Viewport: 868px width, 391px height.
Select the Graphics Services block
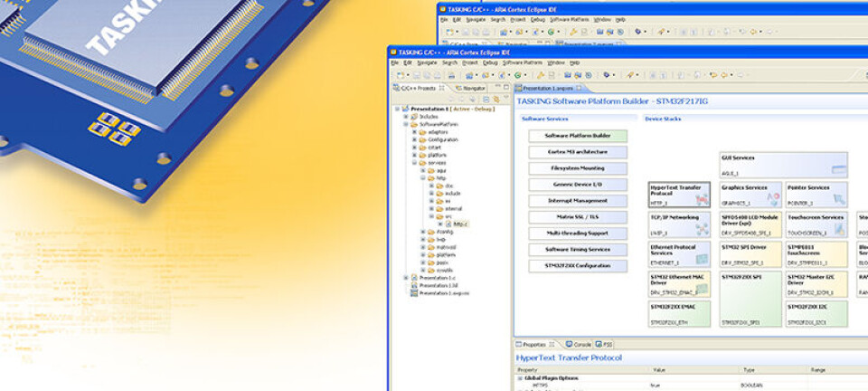750,195
